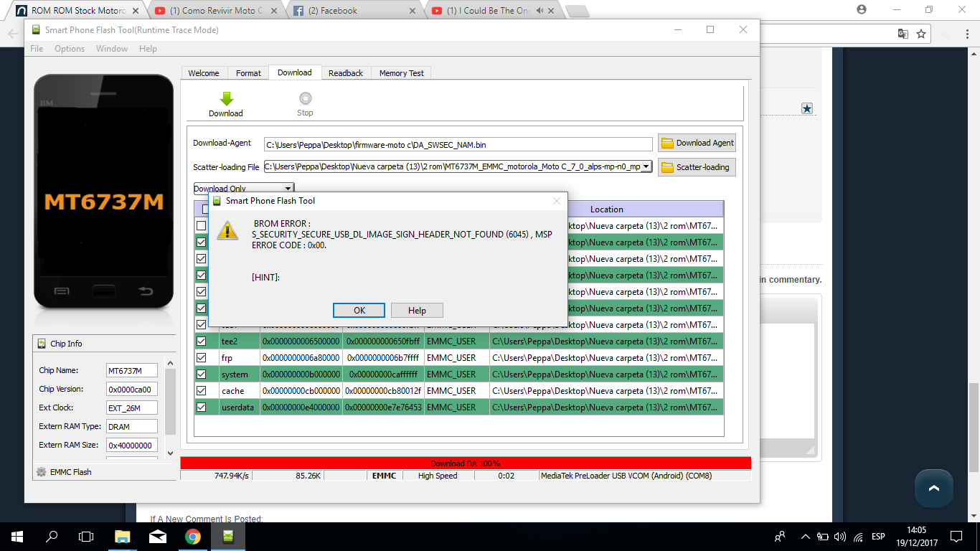Toggle the frp partition checkbox

[x=202, y=358]
